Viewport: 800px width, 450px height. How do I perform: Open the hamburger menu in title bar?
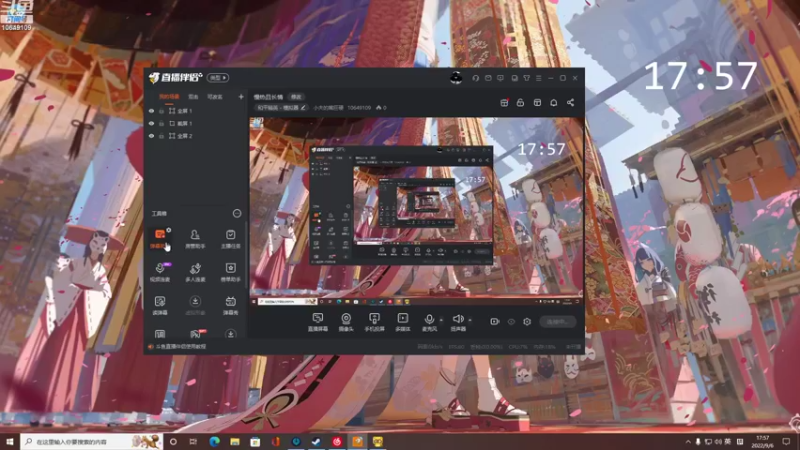[x=538, y=78]
